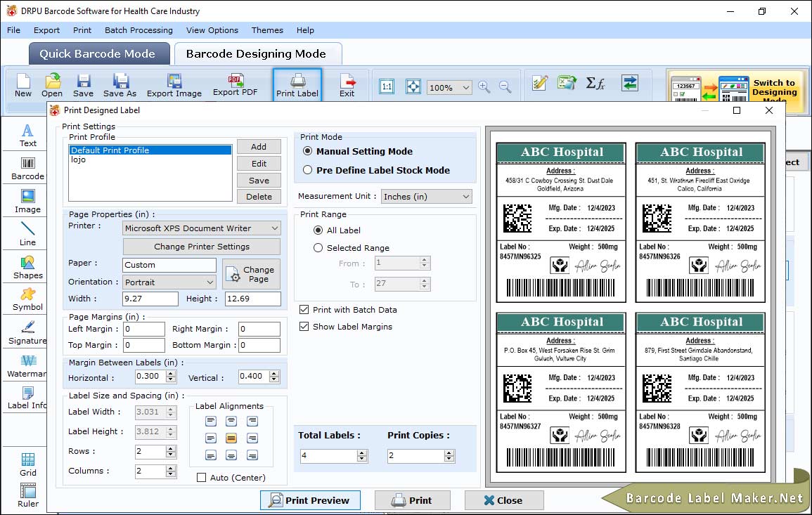This screenshot has width=812, height=515.
Task: Choose the Save As toolbar icon
Action: click(120, 86)
